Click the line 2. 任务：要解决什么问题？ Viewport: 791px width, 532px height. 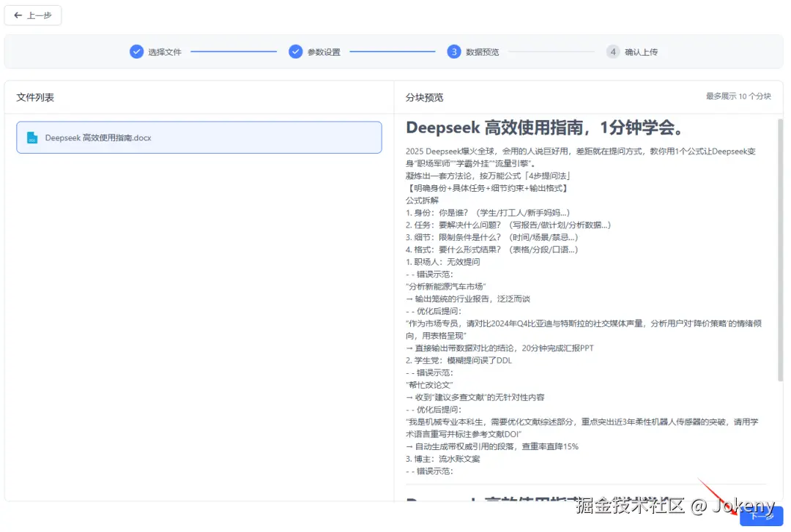(508, 225)
